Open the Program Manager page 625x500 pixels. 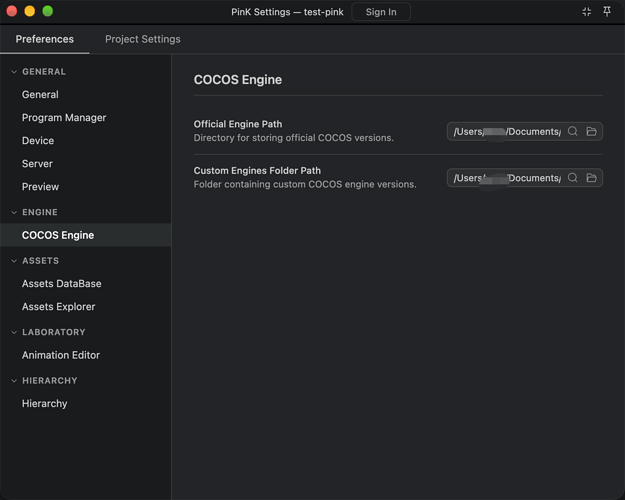(x=86, y=118)
